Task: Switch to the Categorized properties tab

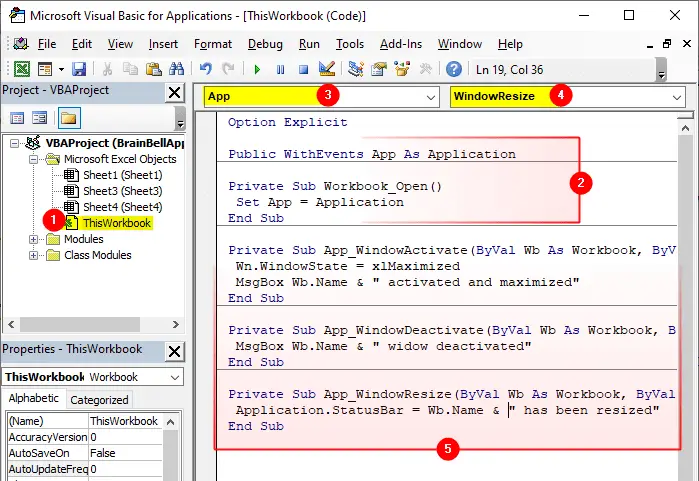Action: tap(99, 400)
